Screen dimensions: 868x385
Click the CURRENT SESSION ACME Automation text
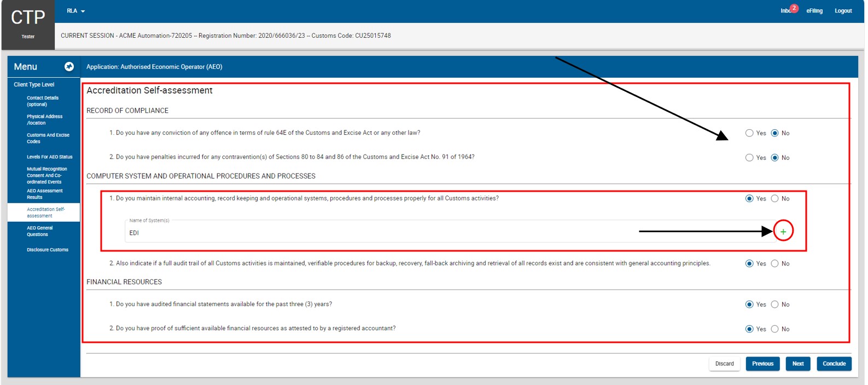click(x=226, y=36)
